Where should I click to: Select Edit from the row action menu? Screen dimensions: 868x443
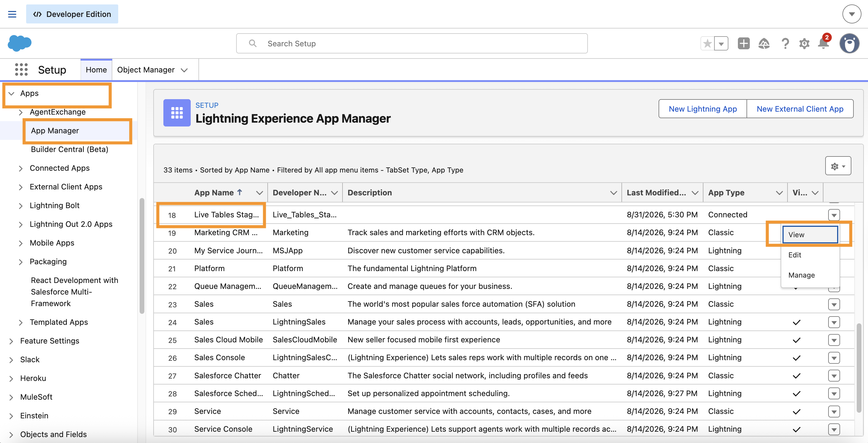[x=794, y=255]
